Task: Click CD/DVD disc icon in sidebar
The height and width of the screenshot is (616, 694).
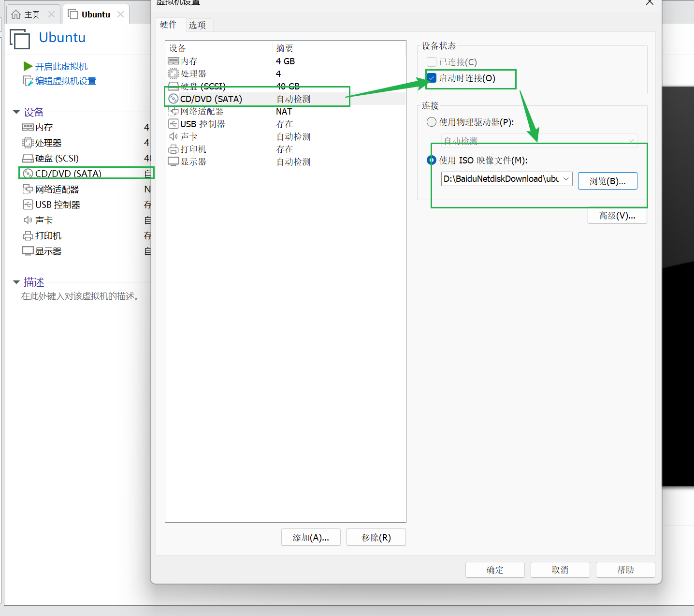Action: click(x=28, y=174)
